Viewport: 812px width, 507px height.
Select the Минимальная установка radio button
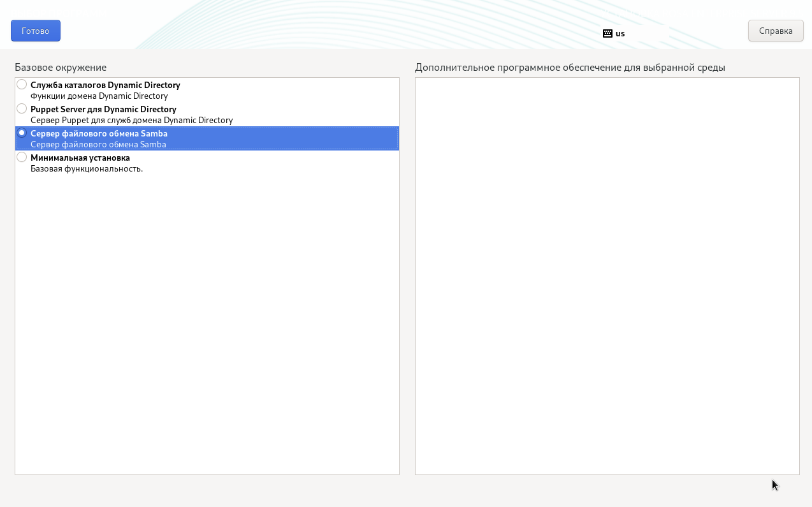[22, 157]
